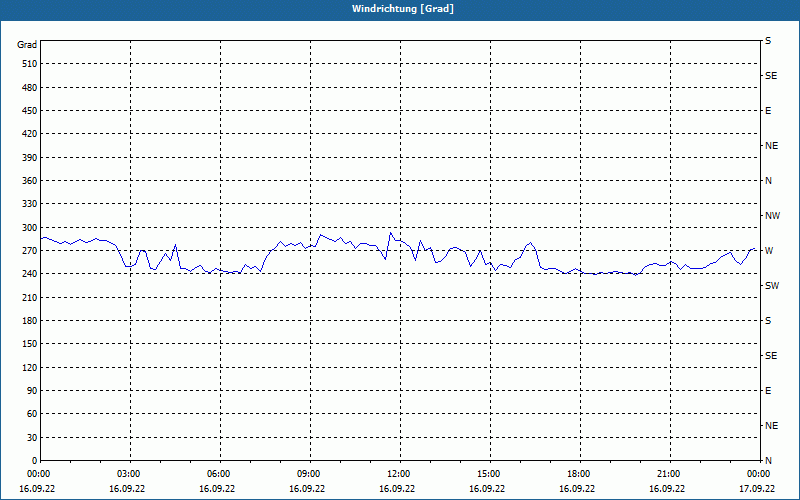Click the 16.09.22 date under 06:00
This screenshot has width=800, height=500.
[217, 489]
